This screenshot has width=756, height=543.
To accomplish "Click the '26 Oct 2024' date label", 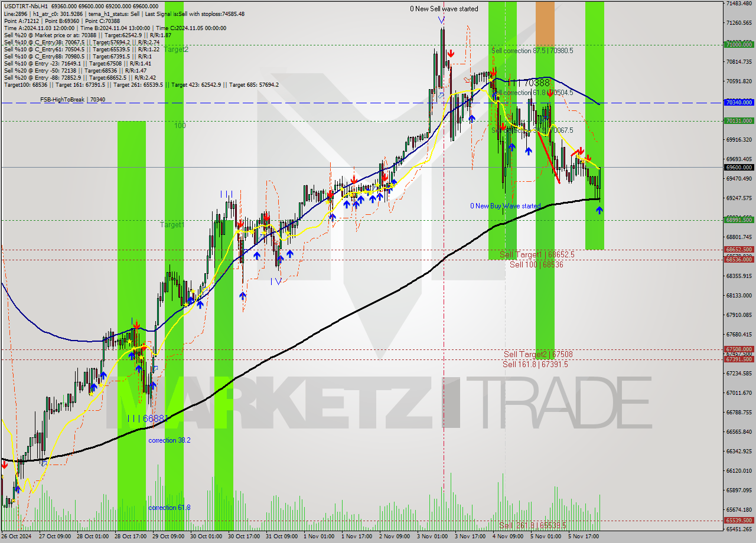I will coord(17,537).
